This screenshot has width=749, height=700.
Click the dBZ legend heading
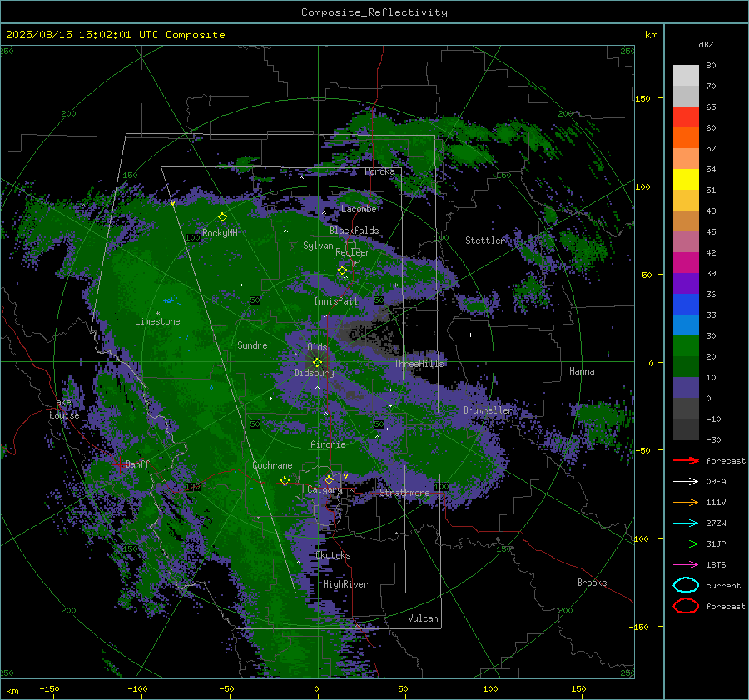point(706,44)
